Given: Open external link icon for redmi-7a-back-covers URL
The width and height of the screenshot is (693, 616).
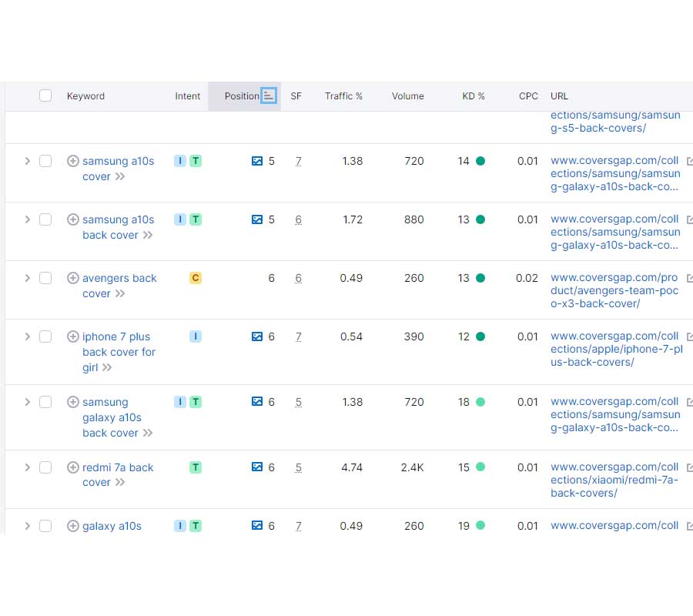Looking at the screenshot, I should (x=690, y=467).
